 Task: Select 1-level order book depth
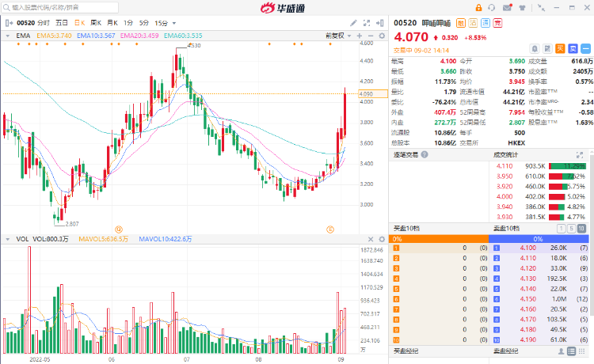click(x=561, y=229)
